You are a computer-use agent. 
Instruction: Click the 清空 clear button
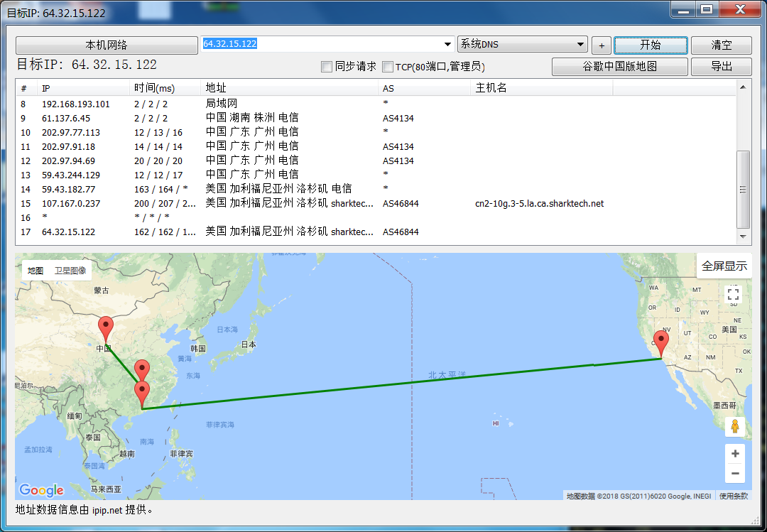[x=721, y=45]
